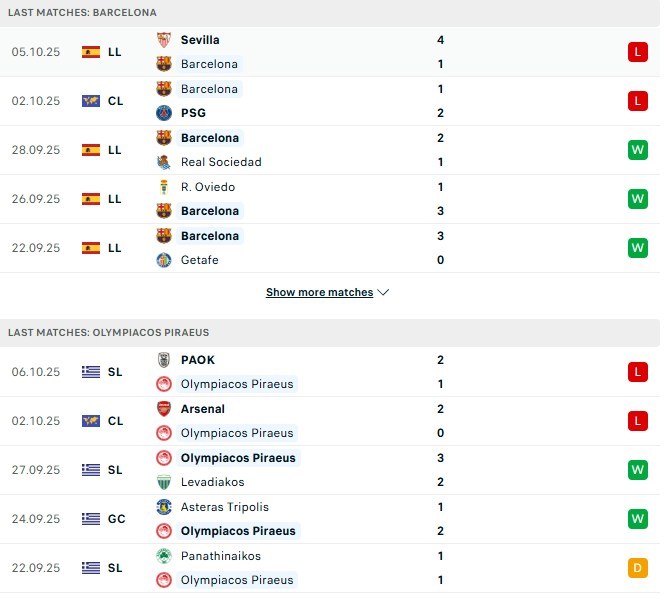
Task: Select the Olympiacos Piraeus name in PAOK match
Action: click(237, 384)
